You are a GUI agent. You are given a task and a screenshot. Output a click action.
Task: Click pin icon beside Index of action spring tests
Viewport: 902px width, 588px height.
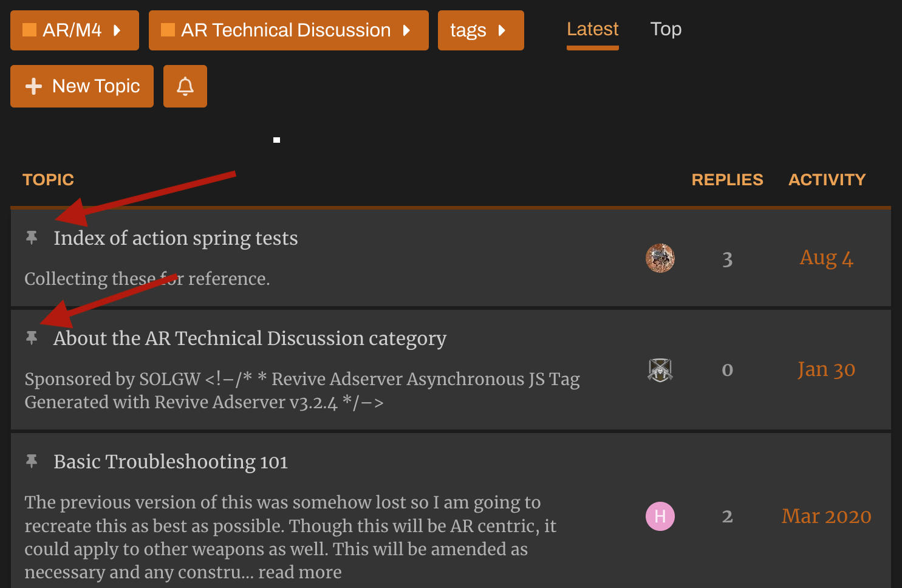click(32, 238)
